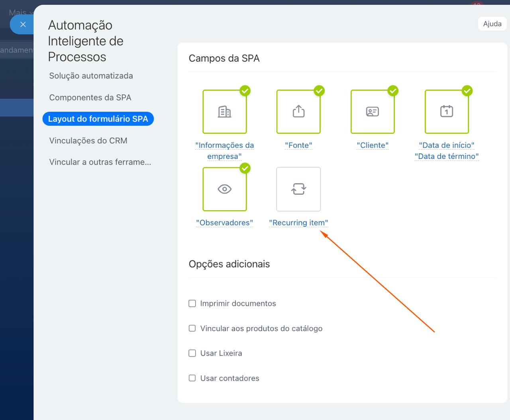Enable the Recurring item loop icon
510x420 pixels.
pos(298,189)
